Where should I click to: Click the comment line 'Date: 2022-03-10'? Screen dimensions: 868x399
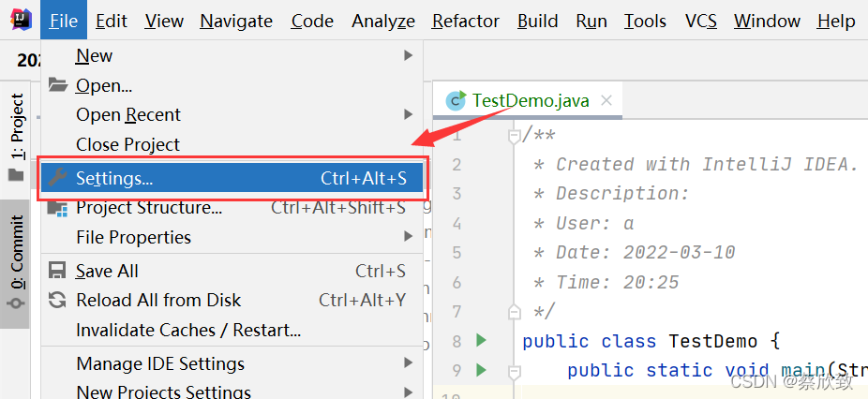pyautogui.click(x=646, y=252)
